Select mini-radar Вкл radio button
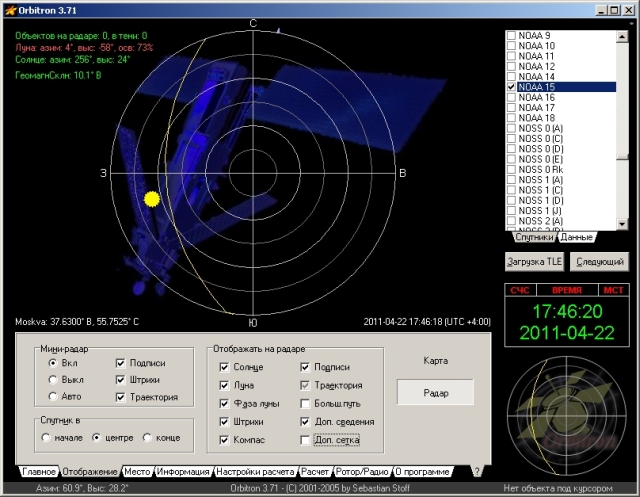640x497 pixels. [x=53, y=363]
